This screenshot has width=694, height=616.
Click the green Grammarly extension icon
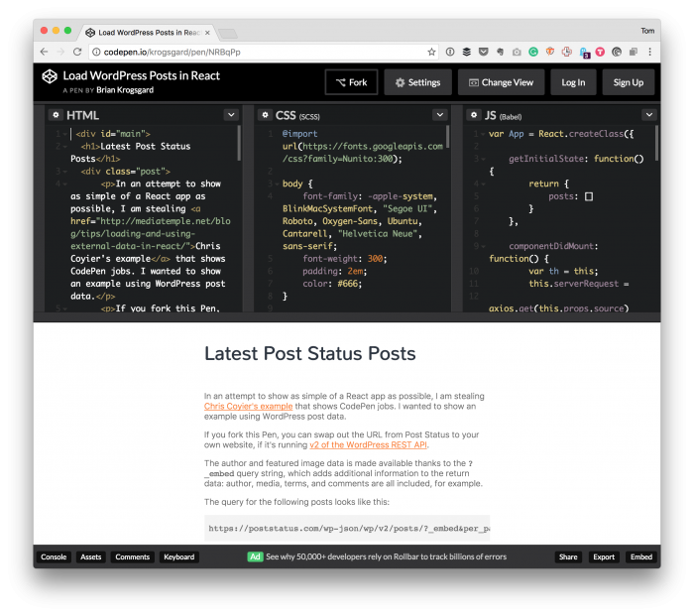(x=533, y=52)
